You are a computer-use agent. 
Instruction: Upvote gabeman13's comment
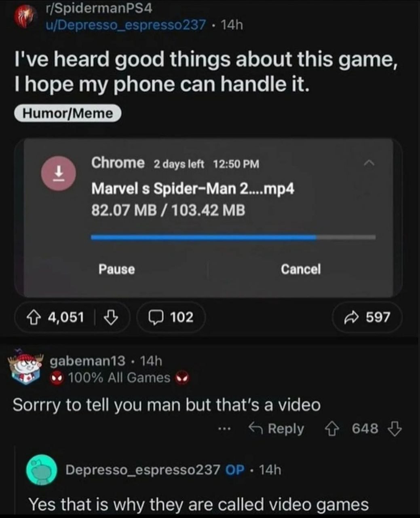pos(332,428)
